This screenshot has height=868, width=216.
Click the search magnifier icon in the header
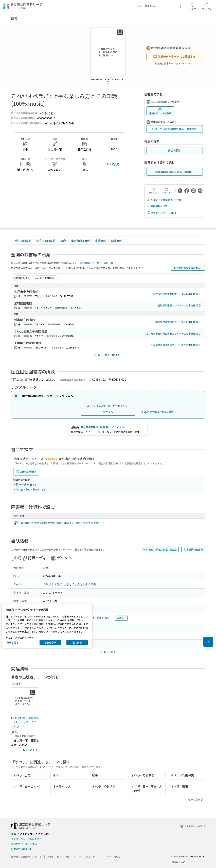(x=179, y=6)
